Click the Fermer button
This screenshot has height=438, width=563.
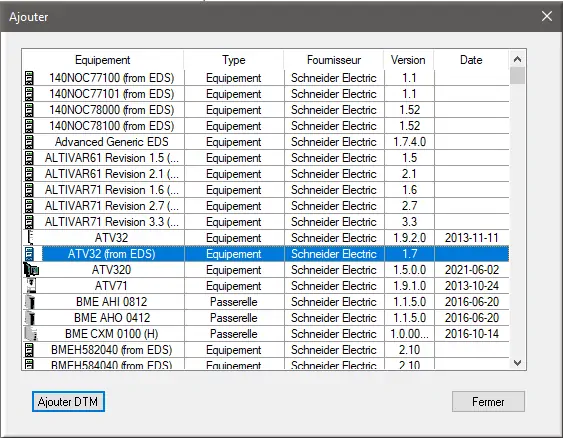(488, 402)
